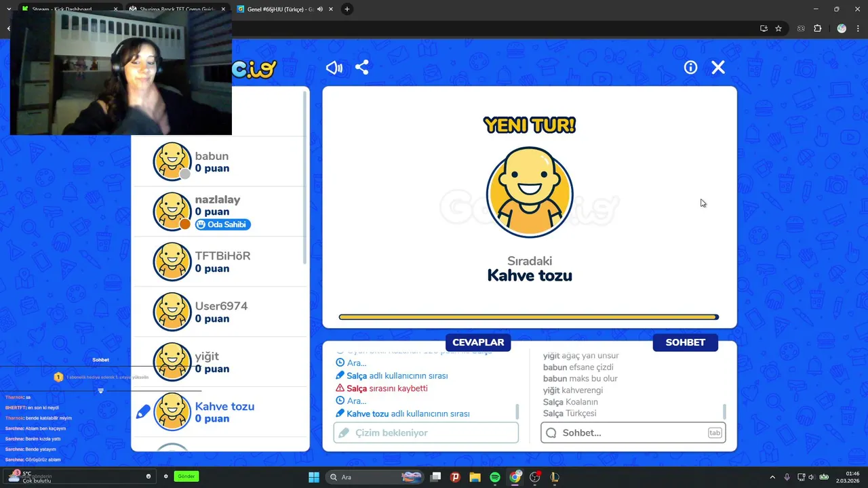Click User6974's player avatar
The height and width of the screenshot is (488, 868).
pyautogui.click(x=172, y=312)
